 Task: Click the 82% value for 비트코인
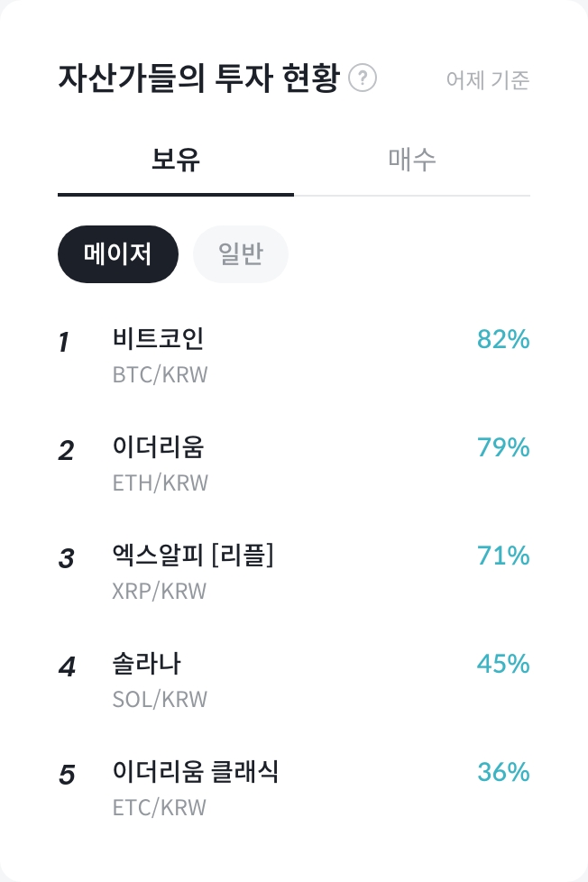pos(502,339)
